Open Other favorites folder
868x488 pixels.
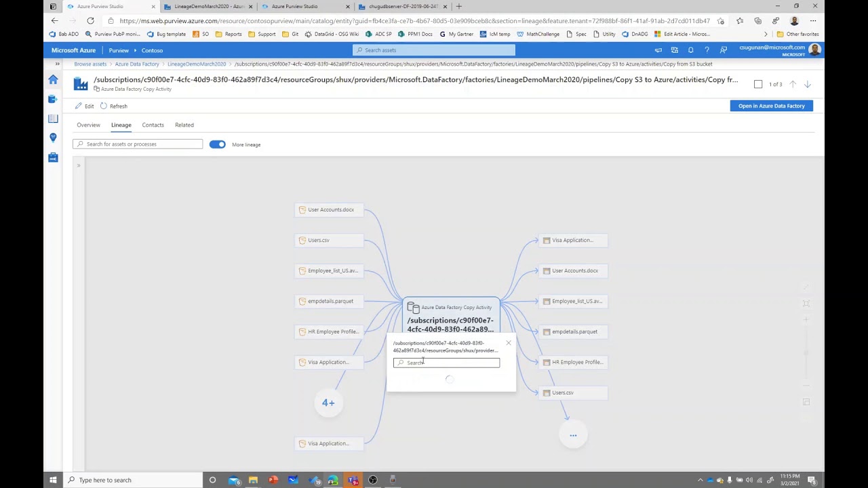(798, 34)
